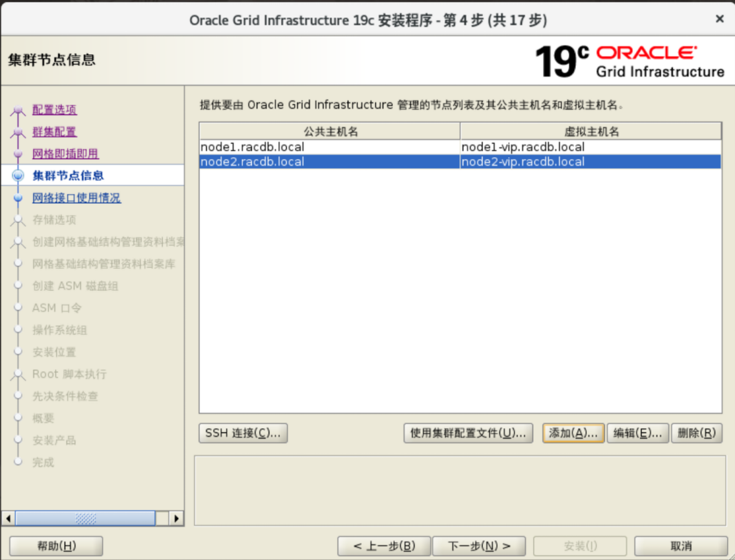735x560 pixels.
Task: Cancel installation with 取消 button
Action: [x=681, y=546]
